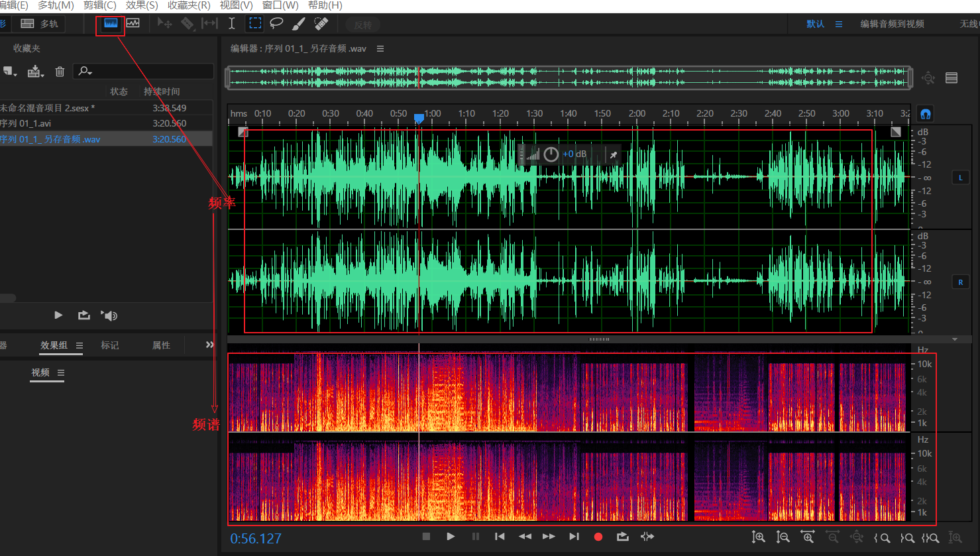
Task: Click the overview waveform navigator
Action: (x=569, y=78)
